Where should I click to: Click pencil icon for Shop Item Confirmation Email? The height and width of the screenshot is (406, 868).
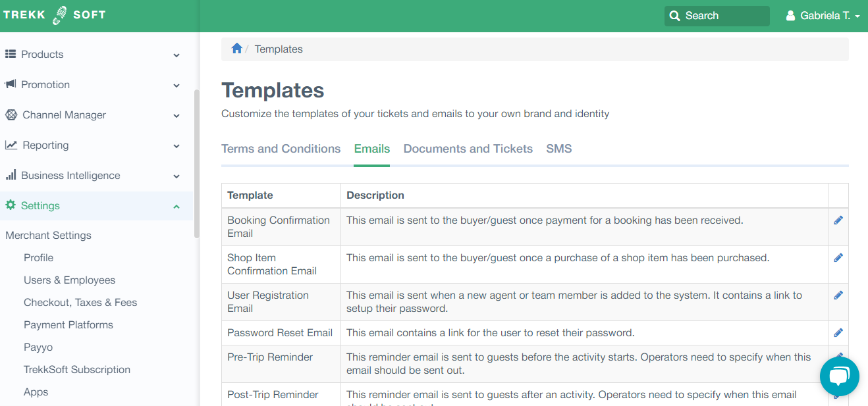click(x=838, y=258)
